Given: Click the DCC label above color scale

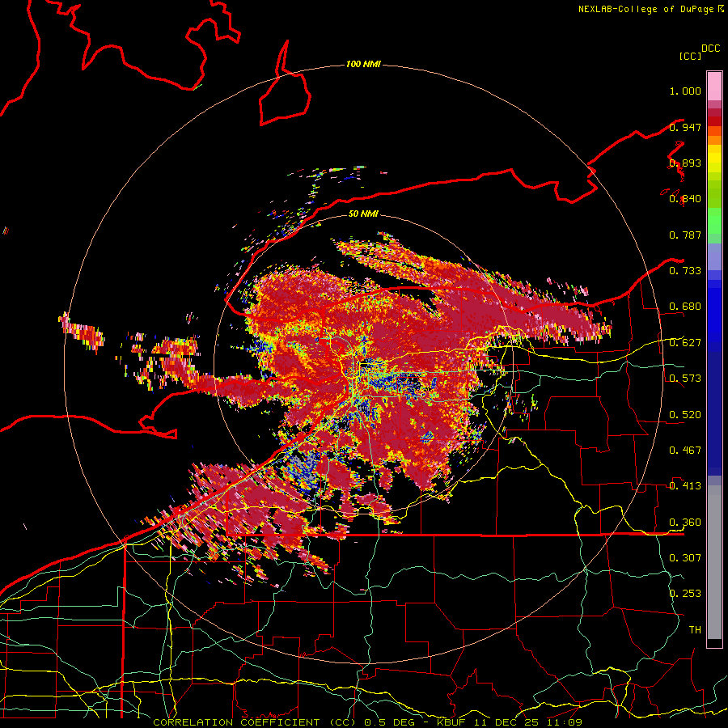Looking at the screenshot, I should pyautogui.click(x=711, y=49).
